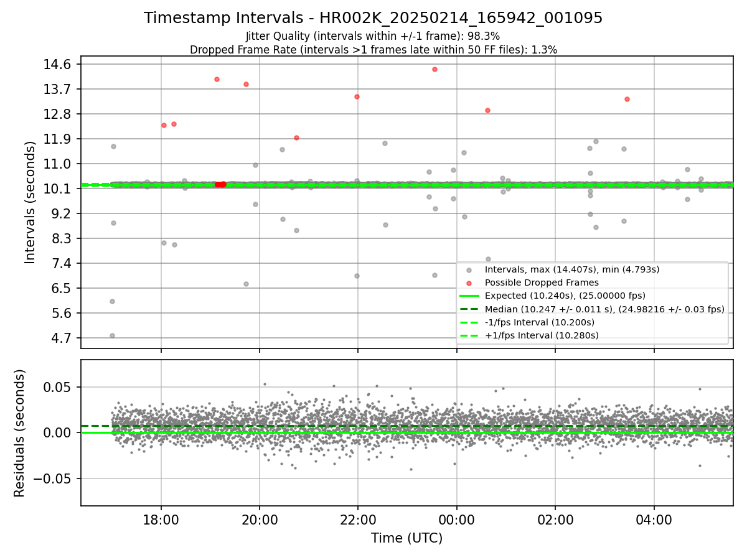Click the 22:00 x-axis tick label
Screen dimensions: 747x560
[358, 520]
